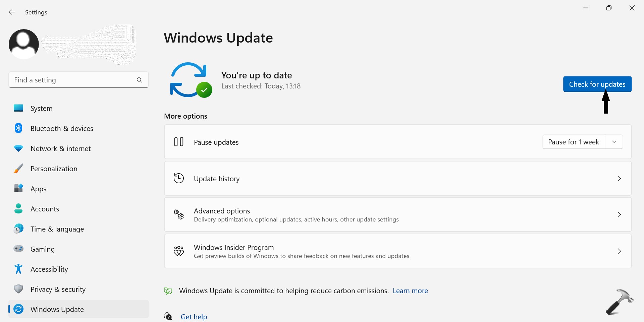
Task: Click the Pause updates label
Action: click(216, 142)
